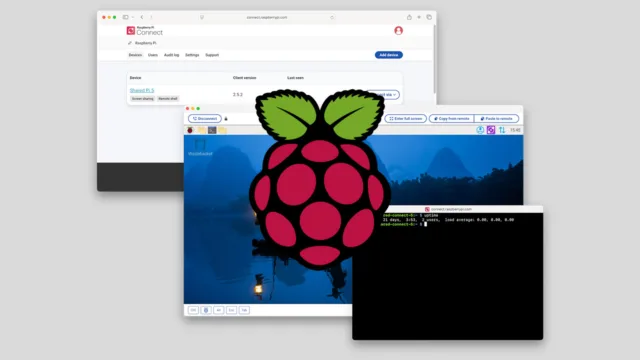Expand the Connect via dropdown for Shared Pi 5
The height and width of the screenshot is (360, 640).
click(383, 95)
